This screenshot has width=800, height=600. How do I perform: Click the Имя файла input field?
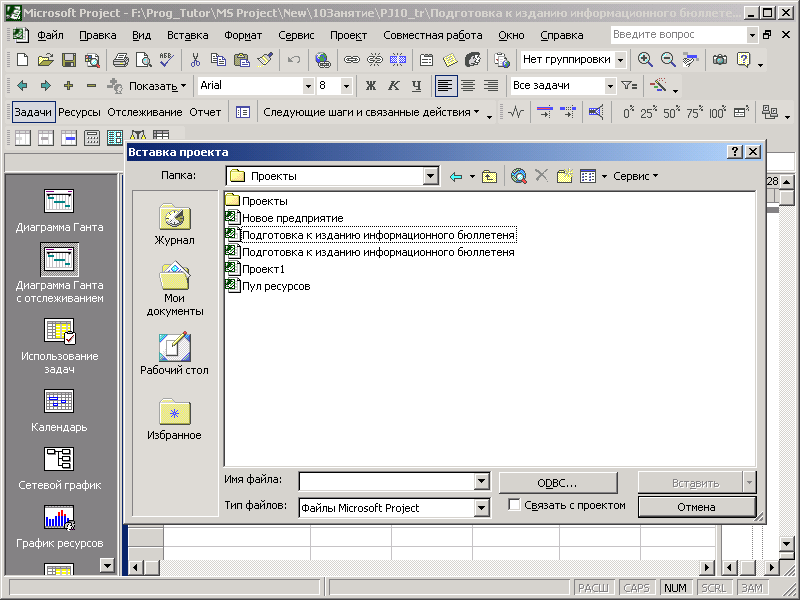coord(387,481)
